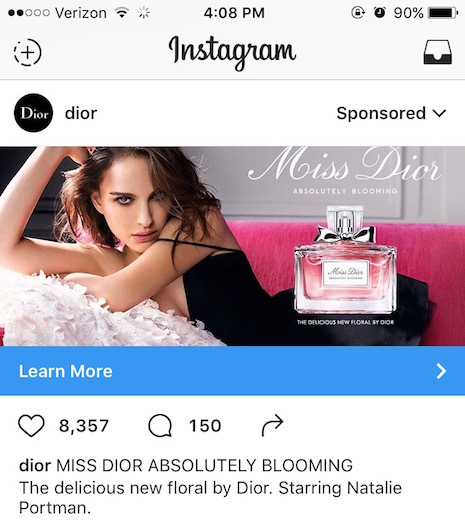The height and width of the screenshot is (531, 465).
Task: Tap the status bar time 4:08 PM
Action: coord(234,13)
